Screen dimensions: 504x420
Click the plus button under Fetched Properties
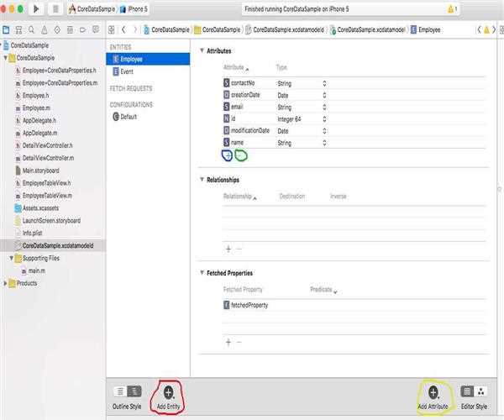228,342
